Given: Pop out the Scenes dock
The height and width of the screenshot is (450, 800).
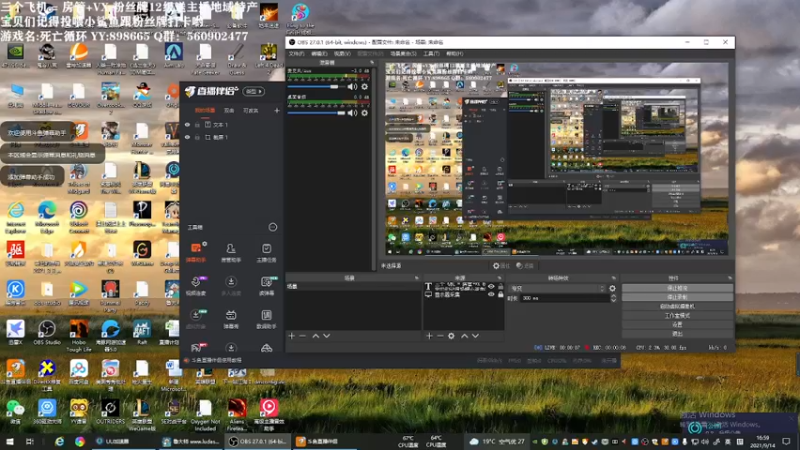Looking at the screenshot, I should 416,278.
